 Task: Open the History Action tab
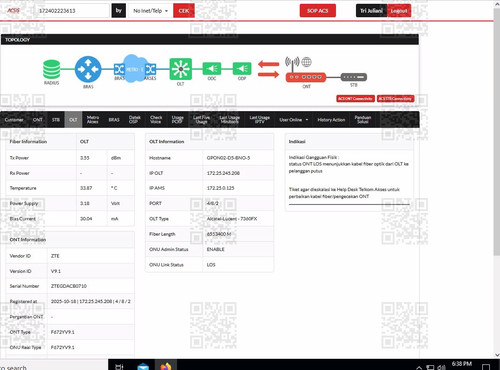tap(331, 120)
